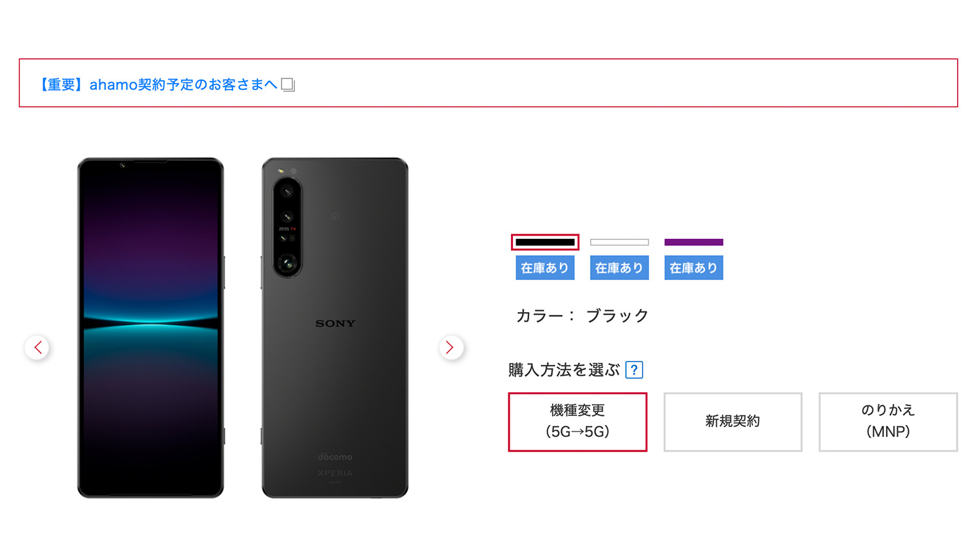Select the black color swatch
This screenshot has height=551, width=980.
tap(545, 242)
